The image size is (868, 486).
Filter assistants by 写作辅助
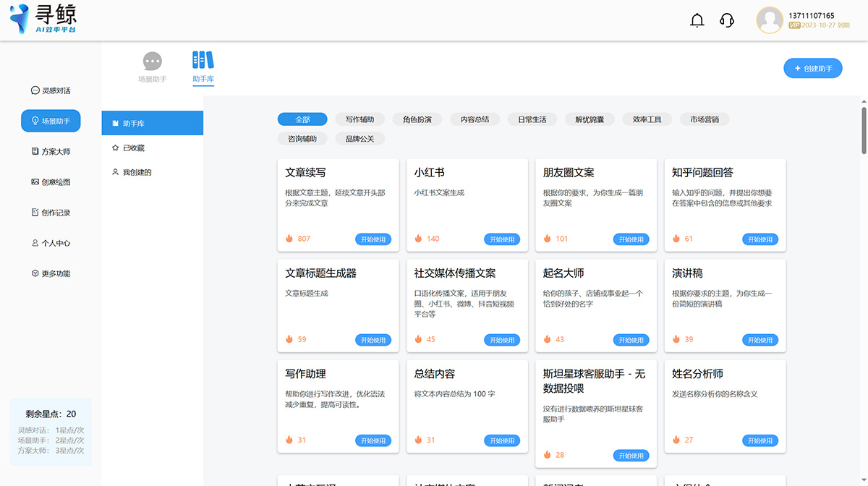click(x=359, y=119)
